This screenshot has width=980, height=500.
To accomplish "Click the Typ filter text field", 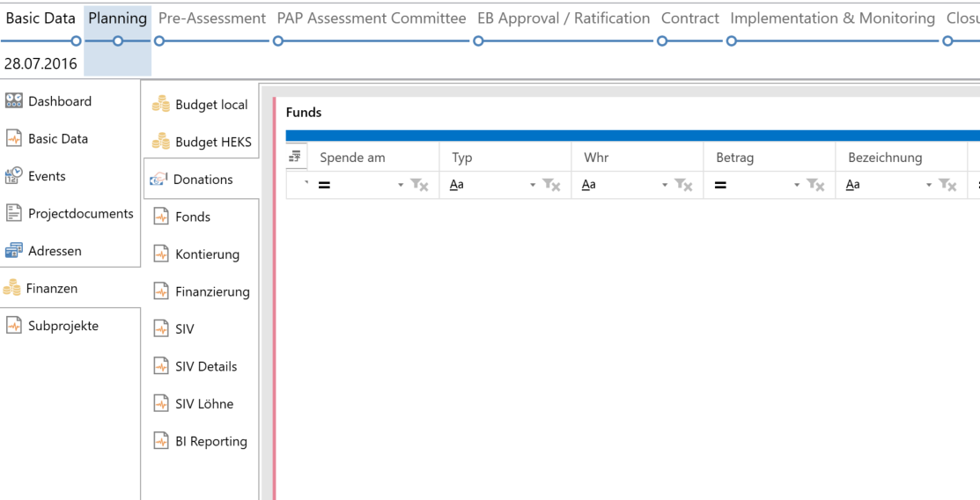I will [493, 186].
